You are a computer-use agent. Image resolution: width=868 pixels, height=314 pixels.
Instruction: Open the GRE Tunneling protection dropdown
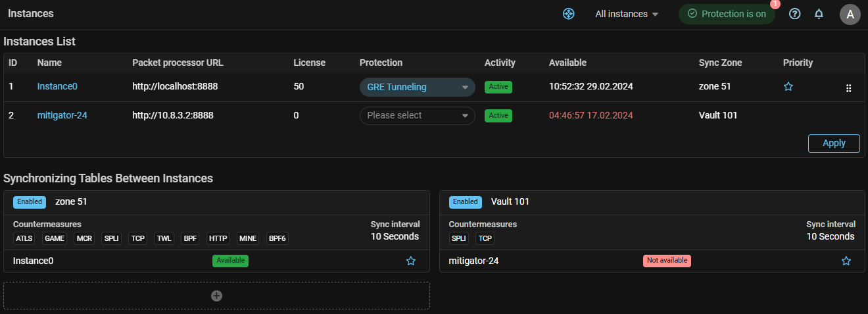click(417, 87)
